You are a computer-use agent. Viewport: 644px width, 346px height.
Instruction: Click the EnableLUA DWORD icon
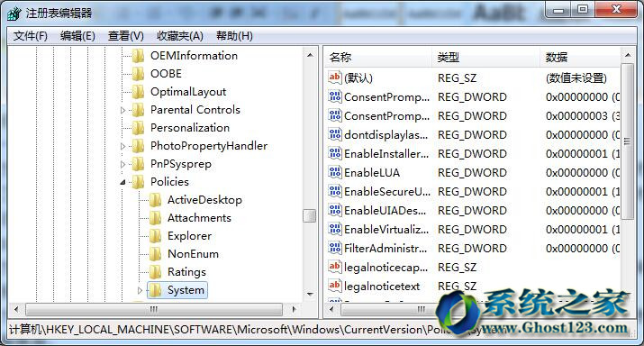click(x=335, y=172)
